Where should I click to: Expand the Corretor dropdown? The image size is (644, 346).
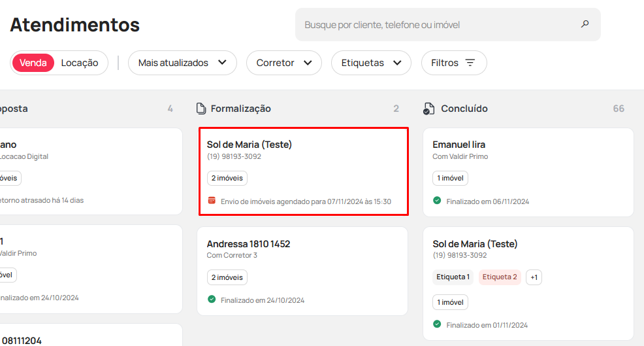point(284,63)
